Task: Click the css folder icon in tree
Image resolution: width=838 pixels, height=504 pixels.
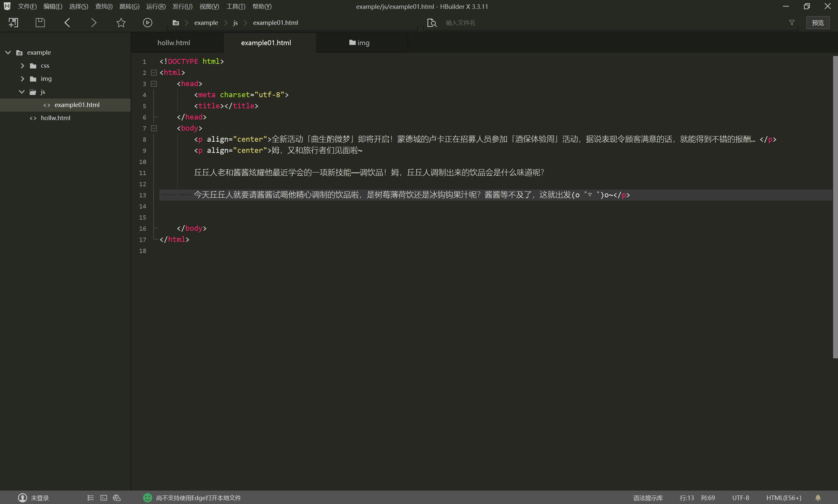Action: [33, 66]
